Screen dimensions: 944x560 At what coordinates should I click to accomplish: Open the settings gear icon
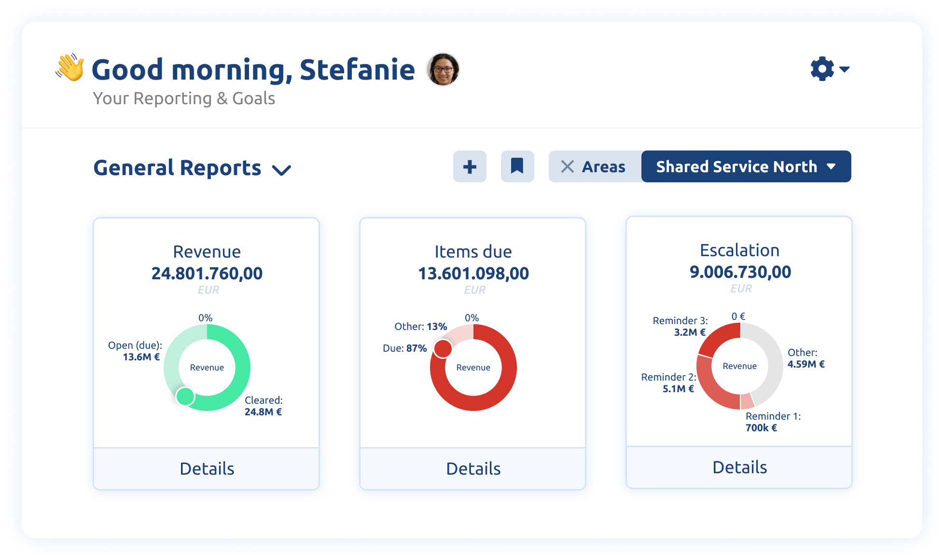coord(822,69)
